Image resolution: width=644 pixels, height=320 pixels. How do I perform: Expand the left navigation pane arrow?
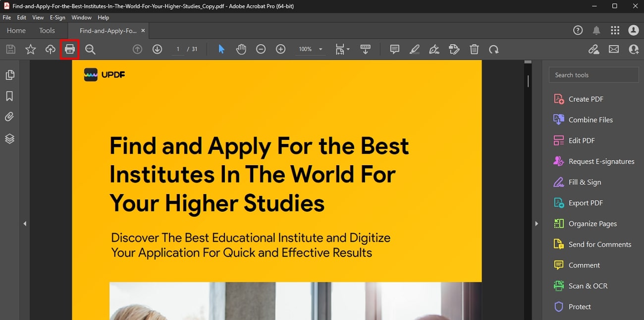tap(25, 224)
